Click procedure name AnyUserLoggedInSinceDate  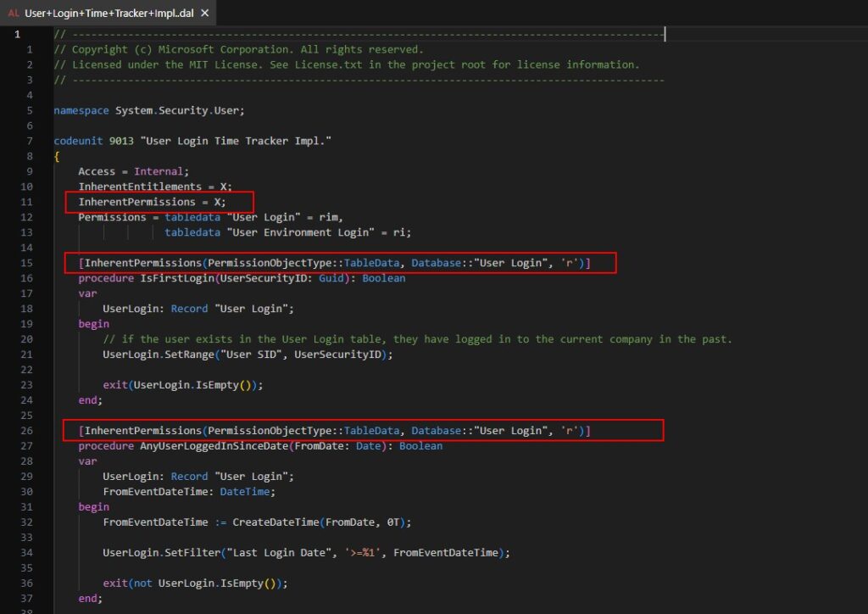[x=214, y=446]
